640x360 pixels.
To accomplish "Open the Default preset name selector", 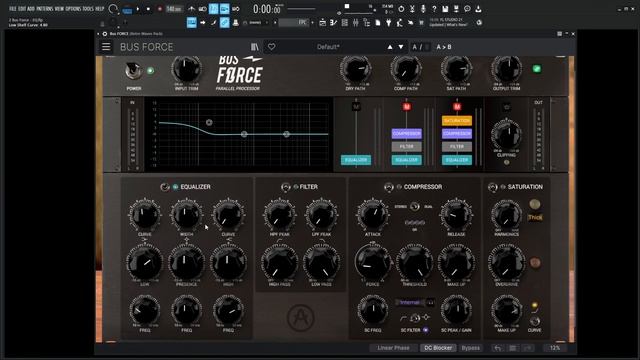I will click(x=328, y=47).
